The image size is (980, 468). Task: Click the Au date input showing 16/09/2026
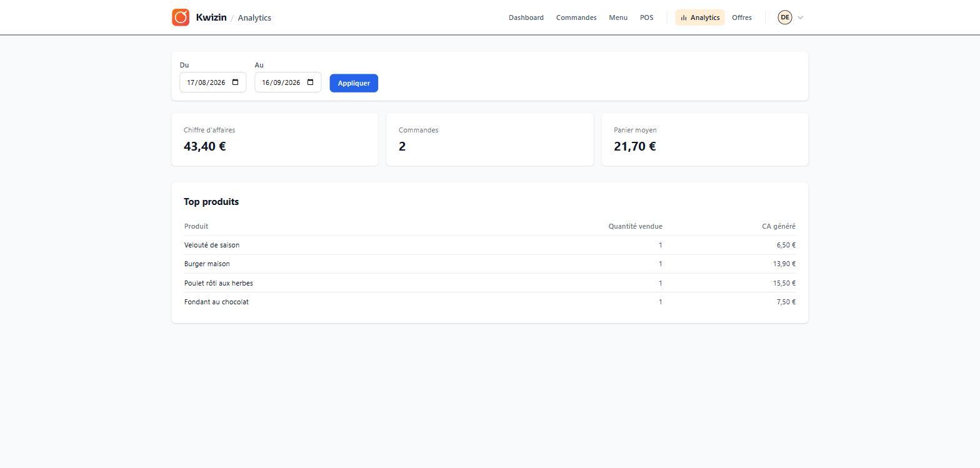(x=288, y=82)
